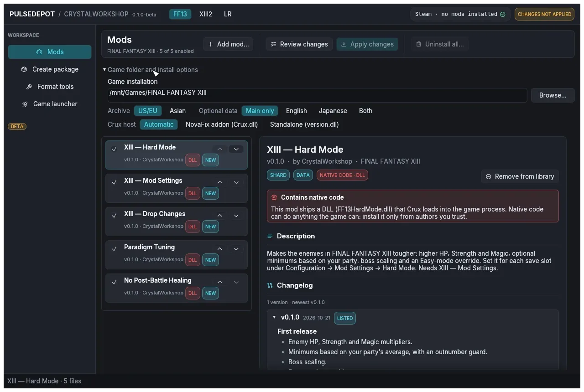This screenshot has height=392, width=584.
Task: Collapse the v0.1.0 changelog entry
Action: 274,317
